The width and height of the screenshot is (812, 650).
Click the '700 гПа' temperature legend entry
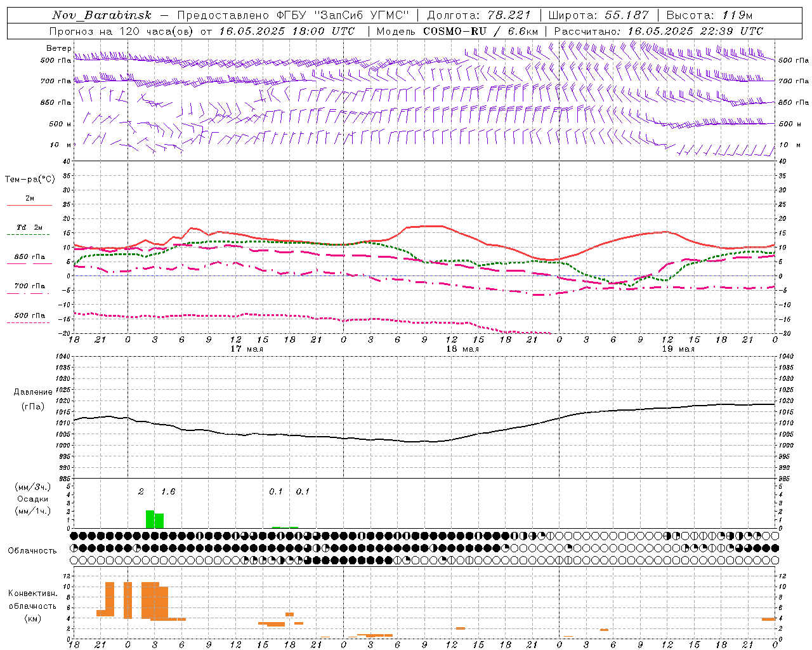[30, 286]
